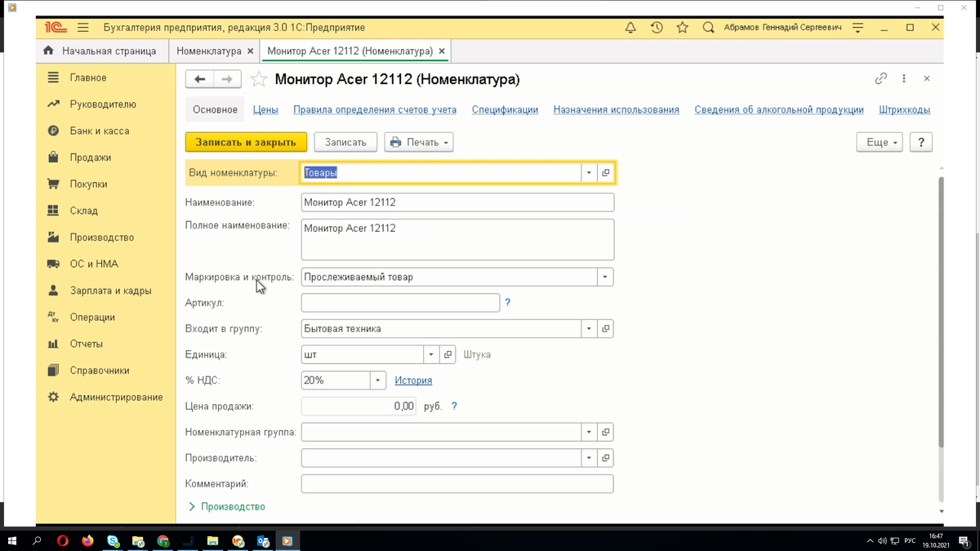The image size is (980, 551).
Task: Close the Номенклатура tab
Action: tap(251, 51)
